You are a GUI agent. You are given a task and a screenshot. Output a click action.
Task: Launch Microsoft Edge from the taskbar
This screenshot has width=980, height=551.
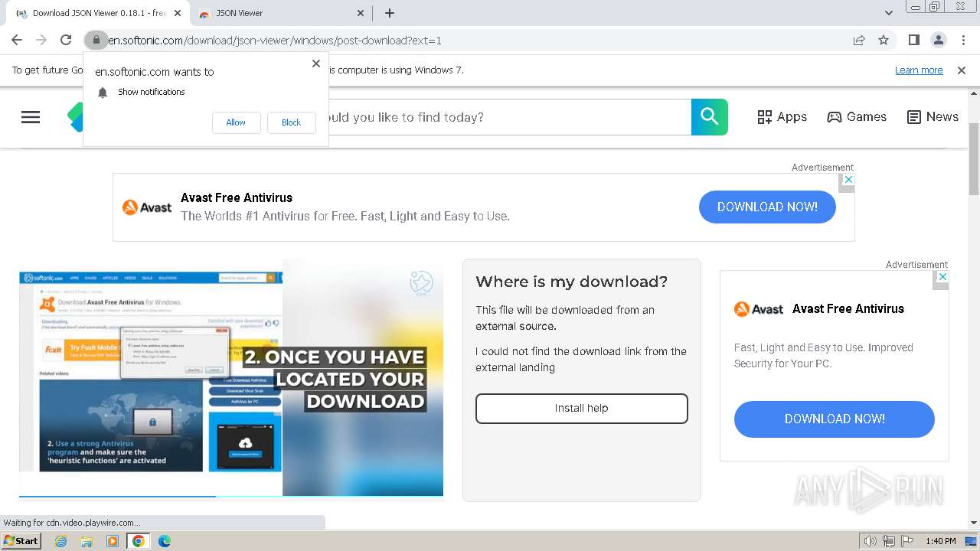coord(165,541)
